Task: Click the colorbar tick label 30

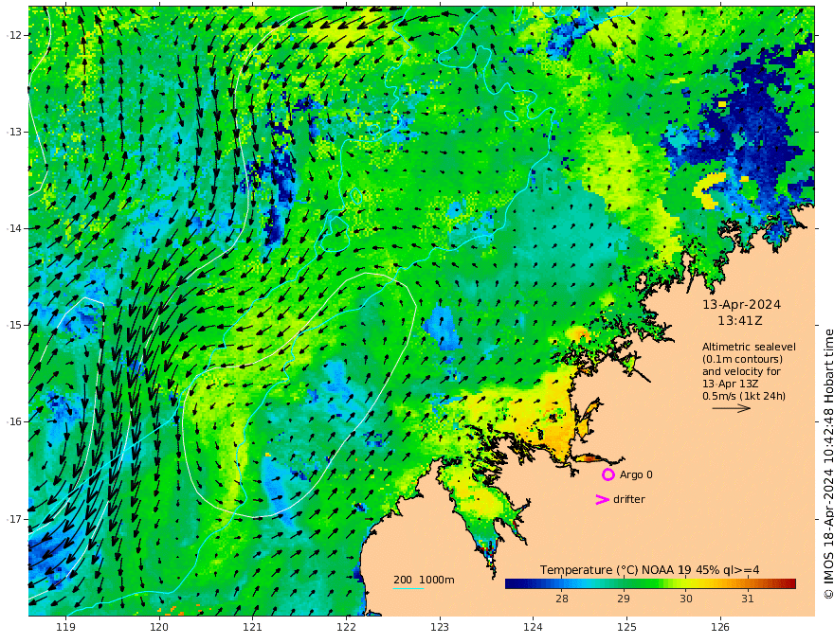Action: 686,599
